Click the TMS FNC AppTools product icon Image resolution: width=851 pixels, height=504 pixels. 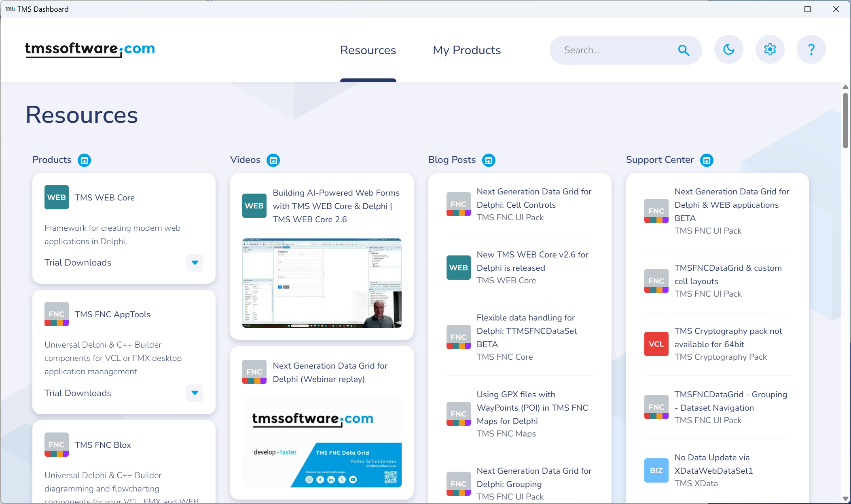(x=56, y=314)
